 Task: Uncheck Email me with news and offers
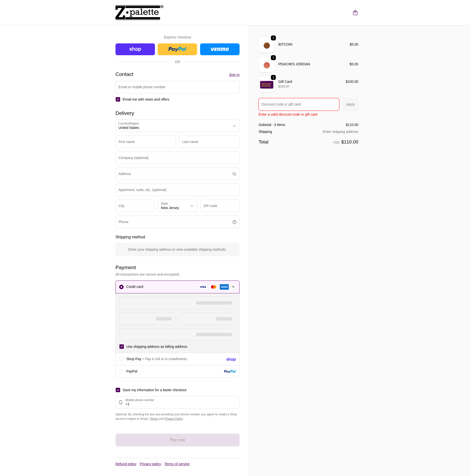(118, 99)
